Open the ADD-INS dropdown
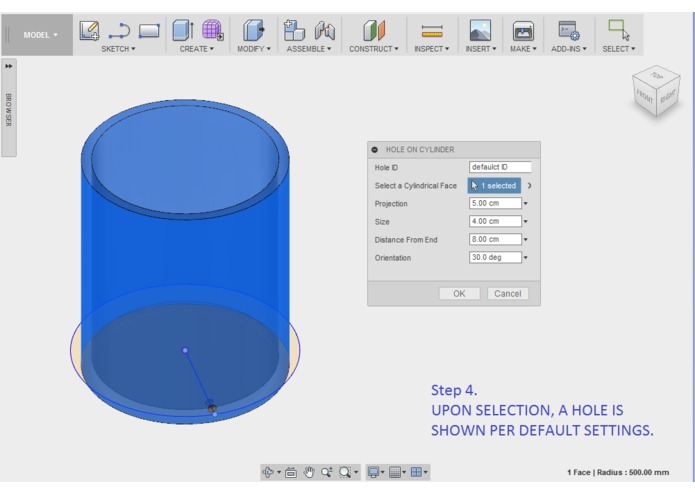 (569, 49)
